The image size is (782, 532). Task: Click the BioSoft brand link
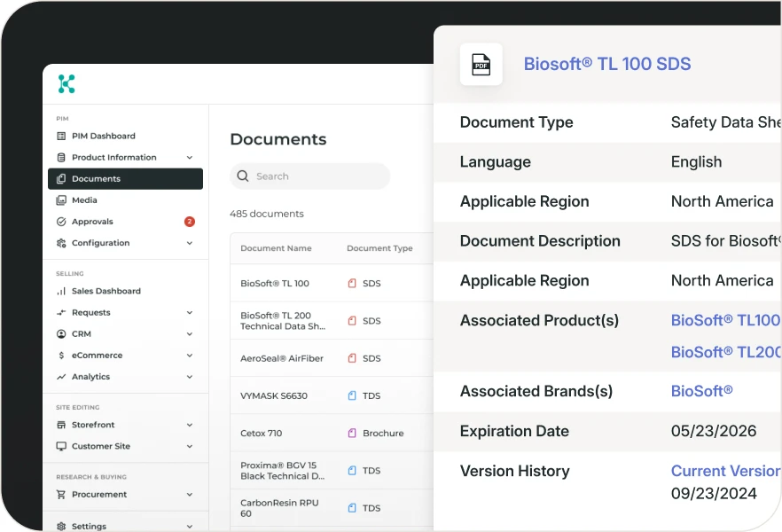tap(701, 391)
